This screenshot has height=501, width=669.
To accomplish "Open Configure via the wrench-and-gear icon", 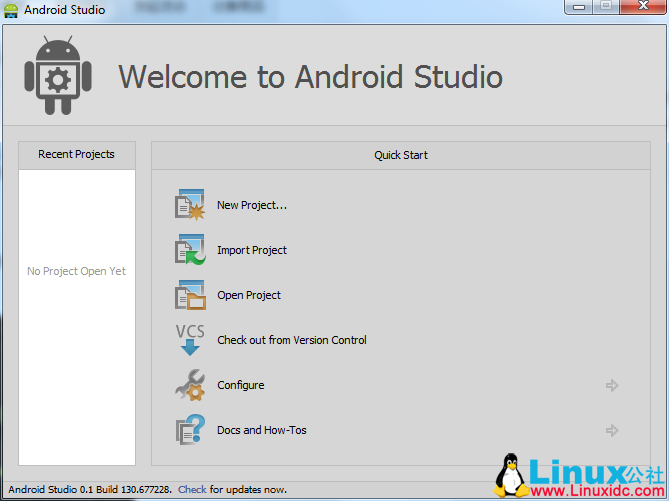I will pos(190,385).
